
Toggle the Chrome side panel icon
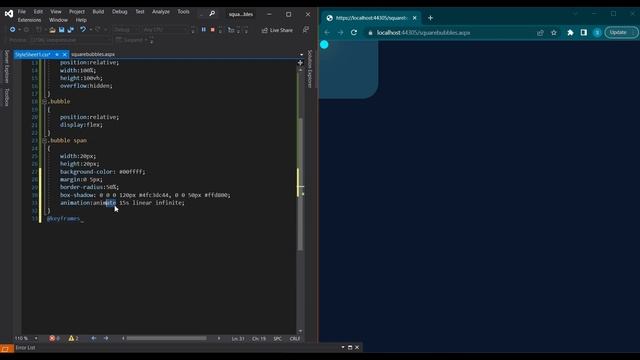tap(584, 33)
